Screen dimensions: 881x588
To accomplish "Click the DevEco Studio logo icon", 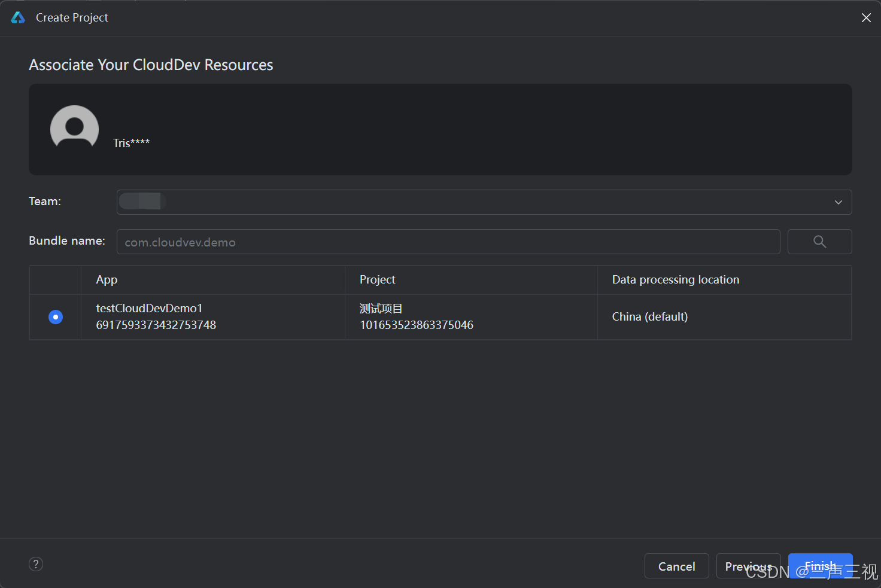I will 18,18.
